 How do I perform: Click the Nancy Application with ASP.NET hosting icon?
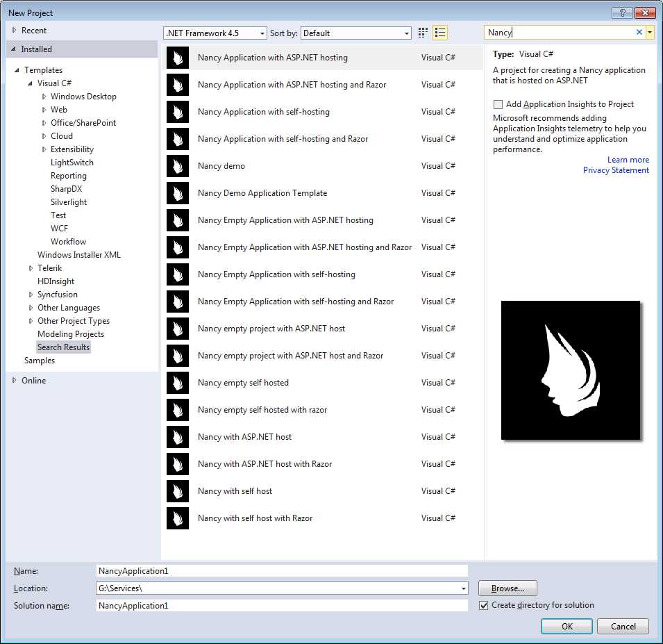(177, 58)
